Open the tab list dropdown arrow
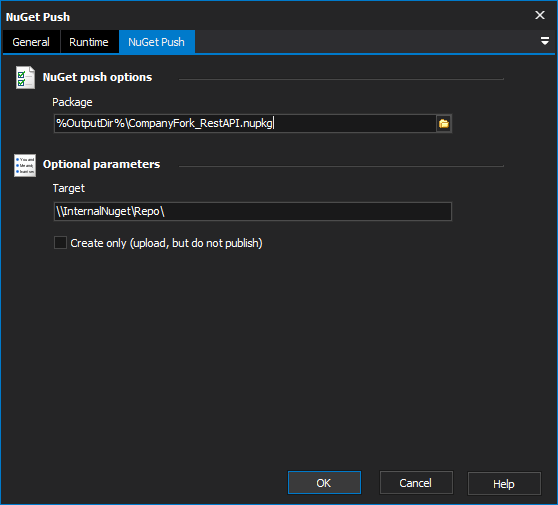This screenshot has width=558, height=505. coord(544,41)
